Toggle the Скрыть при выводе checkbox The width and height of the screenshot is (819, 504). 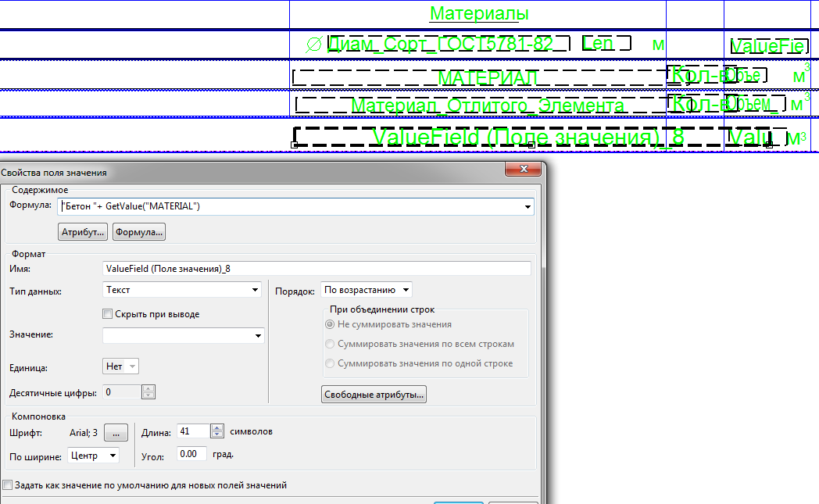108,314
